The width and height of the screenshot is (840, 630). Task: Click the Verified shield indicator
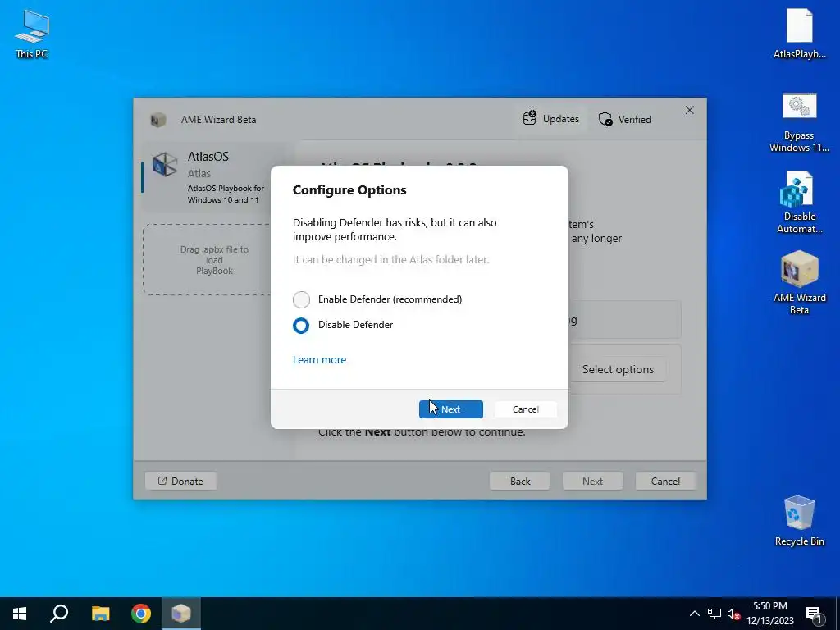pyautogui.click(x=624, y=119)
